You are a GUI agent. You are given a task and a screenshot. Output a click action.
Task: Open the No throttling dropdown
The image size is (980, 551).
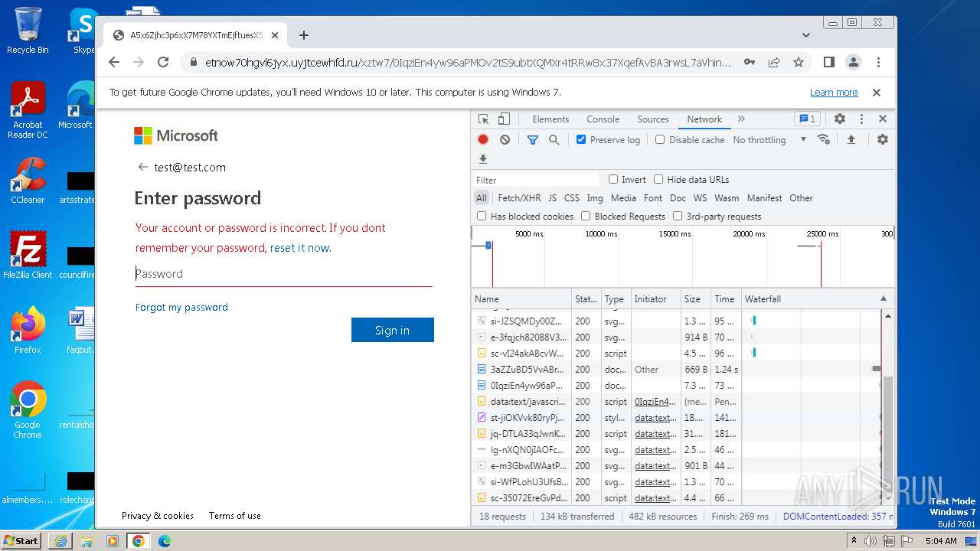point(769,140)
